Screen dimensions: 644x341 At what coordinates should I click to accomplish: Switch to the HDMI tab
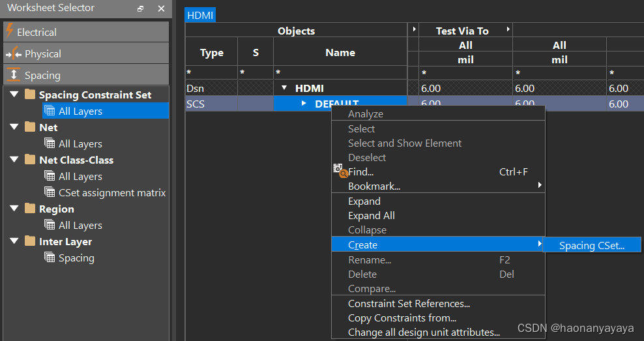200,15
